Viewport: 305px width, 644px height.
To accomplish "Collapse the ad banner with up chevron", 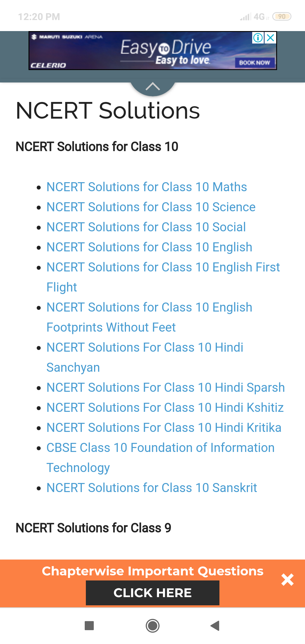I will 153,86.
